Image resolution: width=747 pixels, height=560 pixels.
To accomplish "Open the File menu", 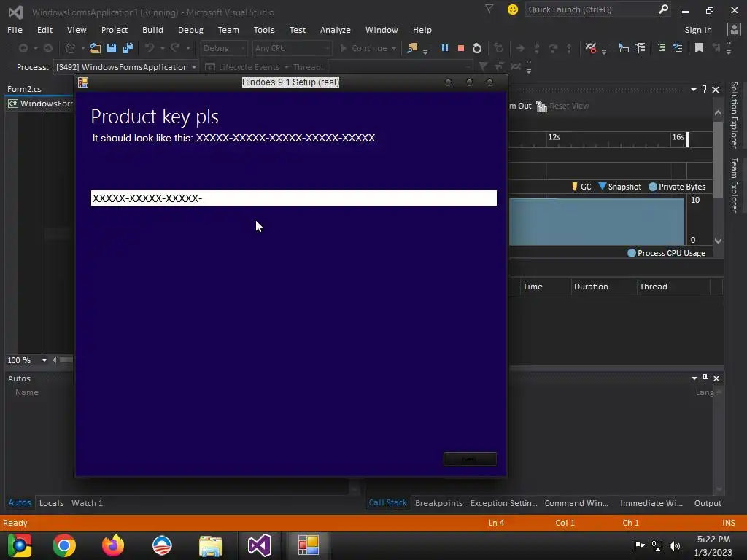I will pos(15,29).
